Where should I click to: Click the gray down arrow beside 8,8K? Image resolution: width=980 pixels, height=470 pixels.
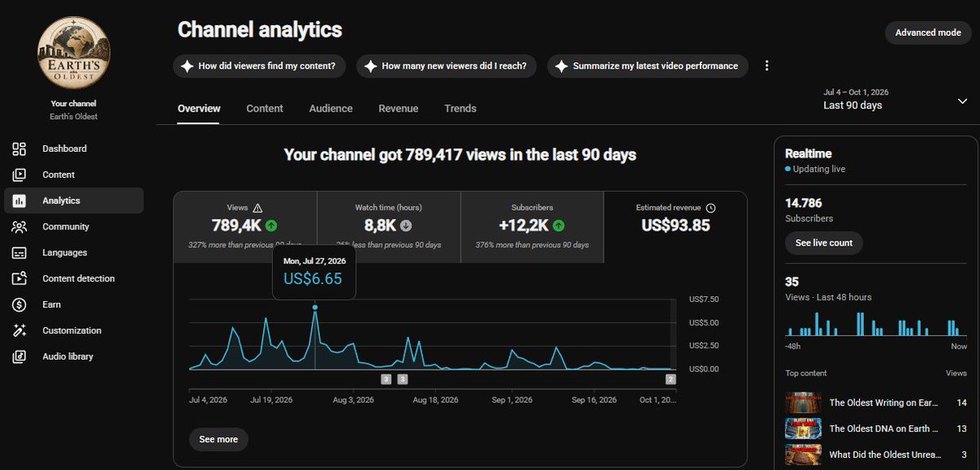[x=406, y=226]
